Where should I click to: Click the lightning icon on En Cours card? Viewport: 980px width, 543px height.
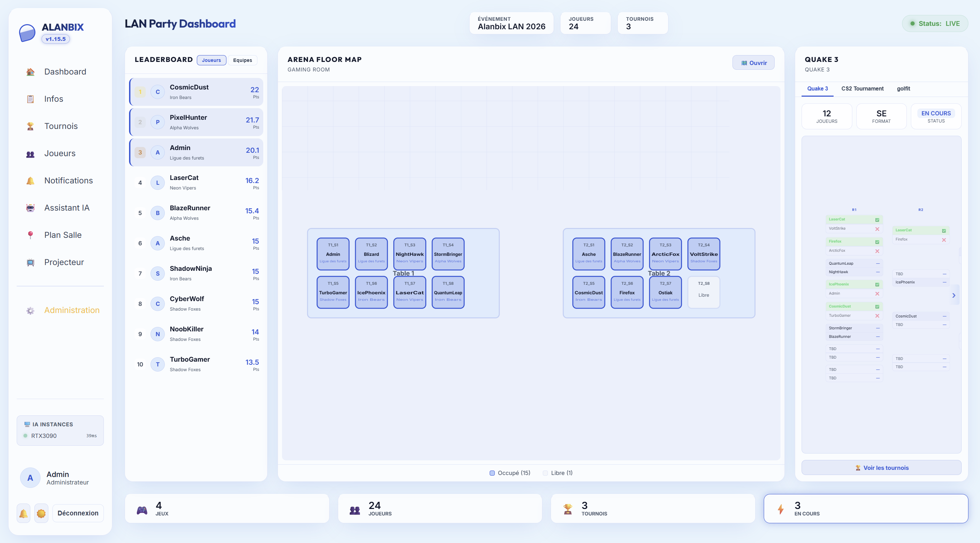tap(781, 509)
